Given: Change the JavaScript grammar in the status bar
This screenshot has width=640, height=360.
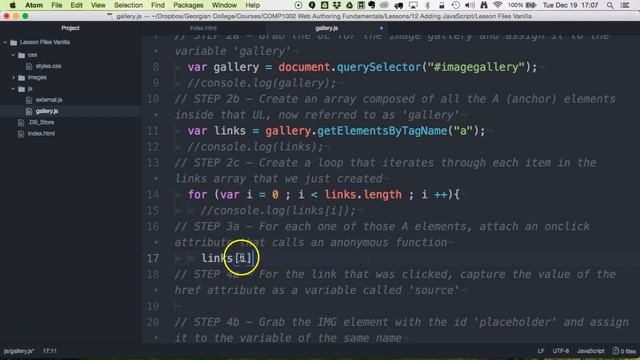Looking at the screenshot, I should point(590,351).
